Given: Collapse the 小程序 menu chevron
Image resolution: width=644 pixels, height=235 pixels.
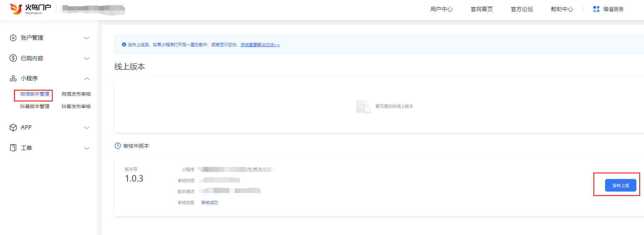Looking at the screenshot, I should tap(87, 79).
